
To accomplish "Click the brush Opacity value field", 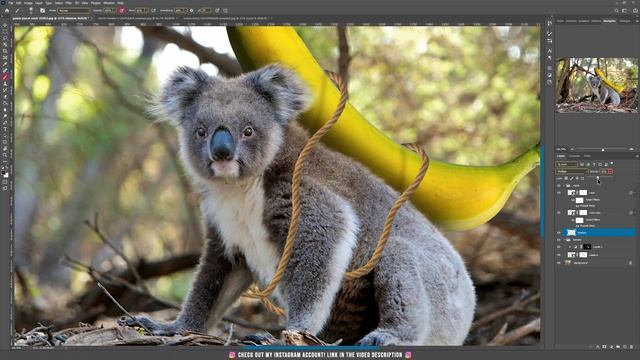I will [110, 10].
